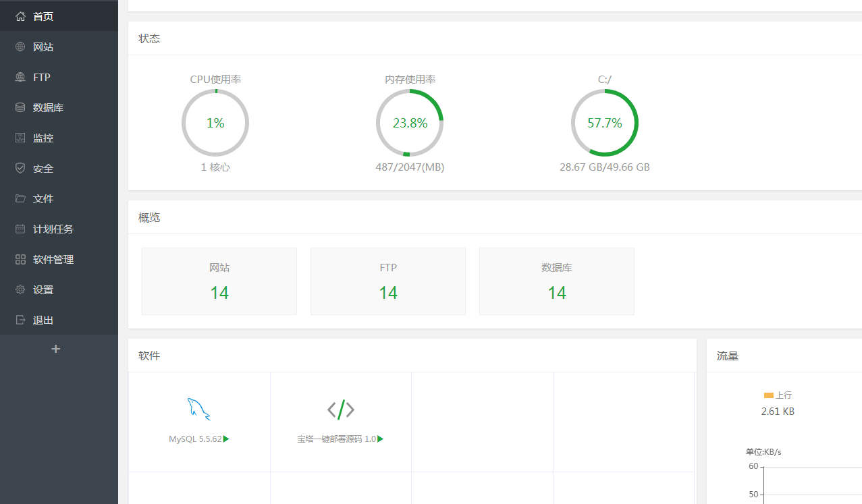Click the 单位:KB/s chart unit label

click(763, 451)
